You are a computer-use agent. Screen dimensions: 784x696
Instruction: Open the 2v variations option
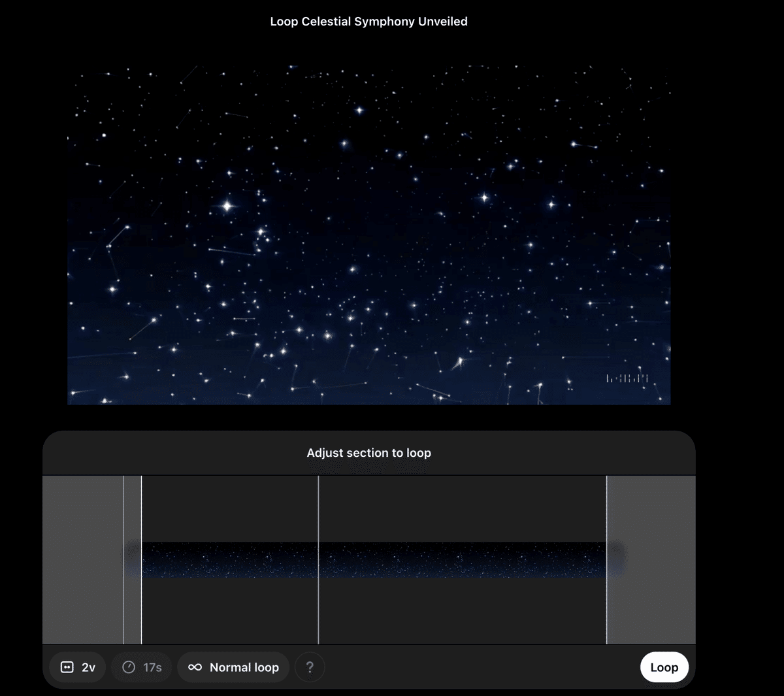[x=78, y=667]
